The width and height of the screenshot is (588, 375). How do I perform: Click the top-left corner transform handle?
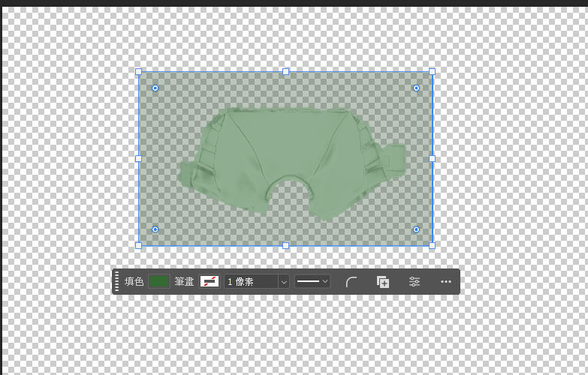pyautogui.click(x=138, y=71)
